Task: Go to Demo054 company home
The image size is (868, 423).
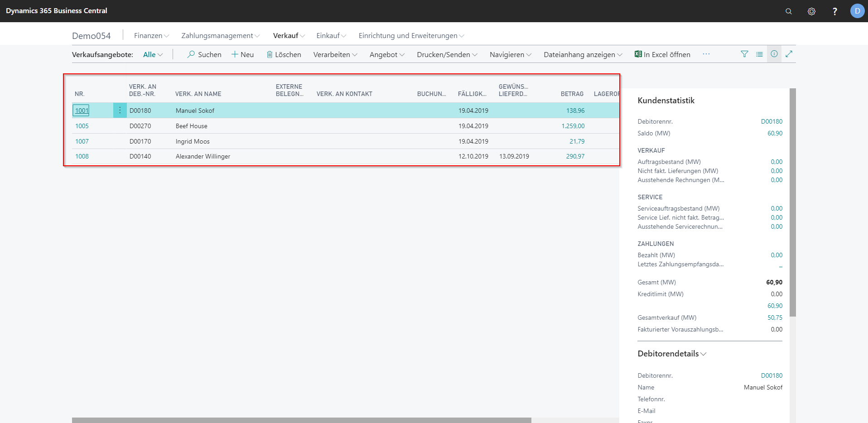Action: (91, 36)
